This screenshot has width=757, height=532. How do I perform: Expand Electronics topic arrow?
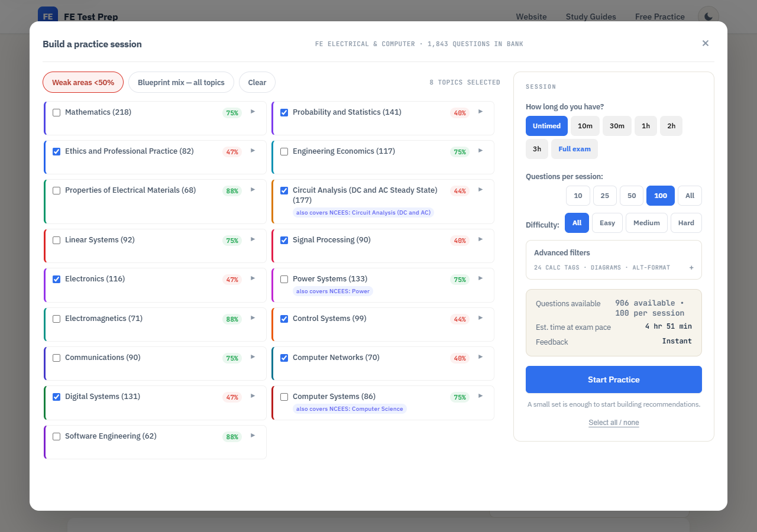253,278
